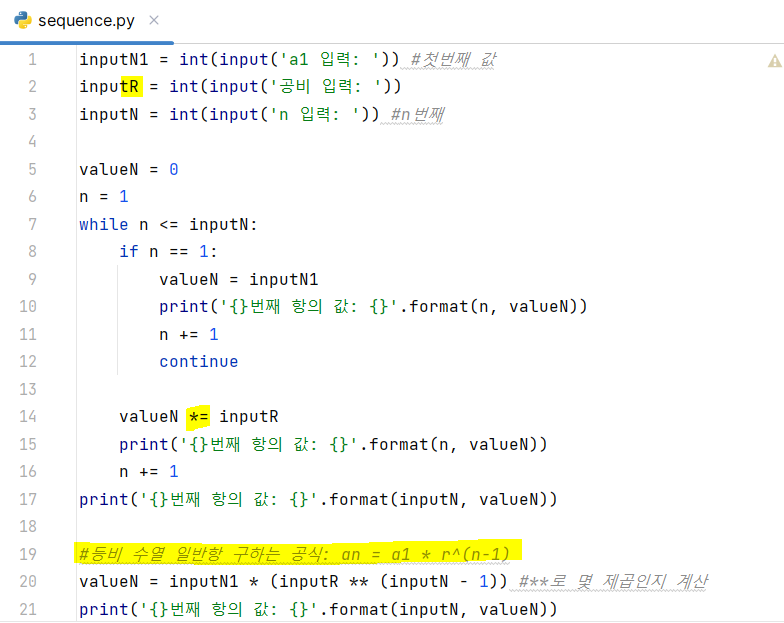Click 'valueN = inputN1' on line 9
This screenshot has width=784, height=623.
[x=238, y=279]
